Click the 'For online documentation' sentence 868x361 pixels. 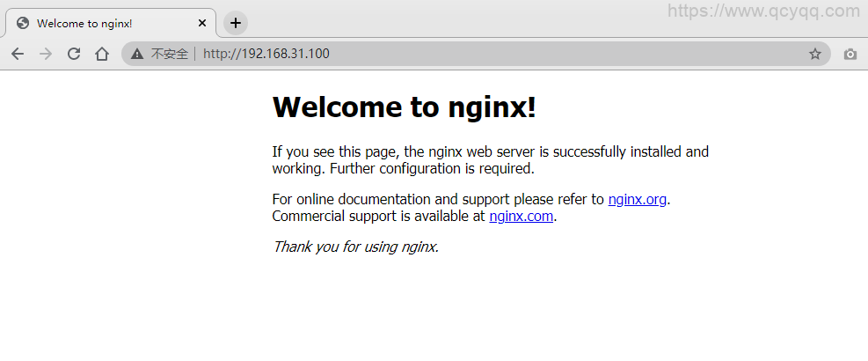point(438,199)
